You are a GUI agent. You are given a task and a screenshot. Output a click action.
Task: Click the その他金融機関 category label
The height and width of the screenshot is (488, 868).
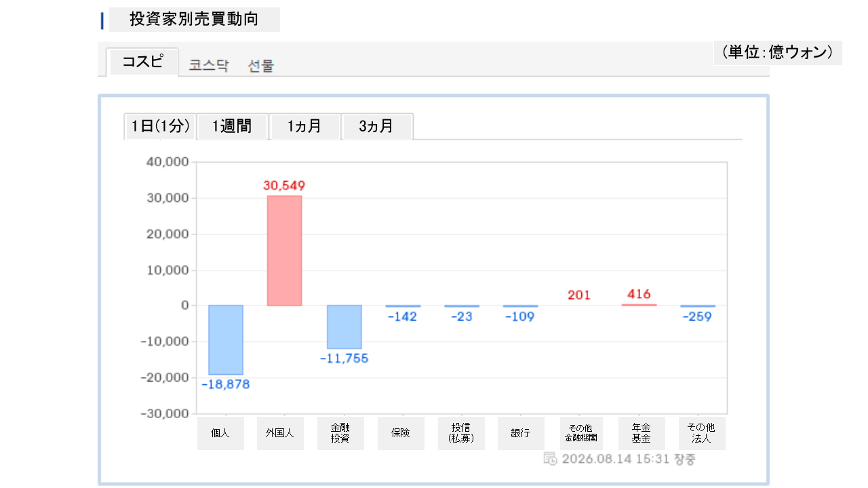[581, 433]
